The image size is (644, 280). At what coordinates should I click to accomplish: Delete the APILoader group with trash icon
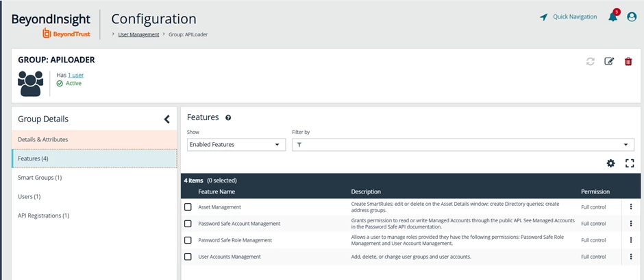tap(628, 61)
